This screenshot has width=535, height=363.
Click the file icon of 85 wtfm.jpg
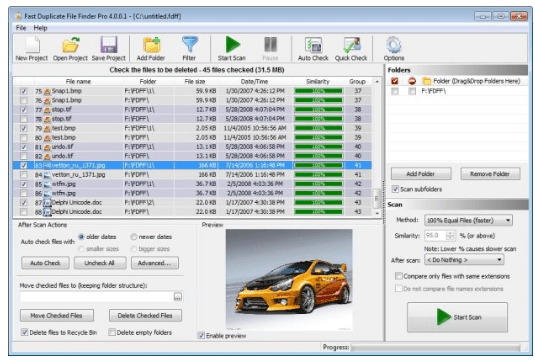pyautogui.click(x=47, y=184)
